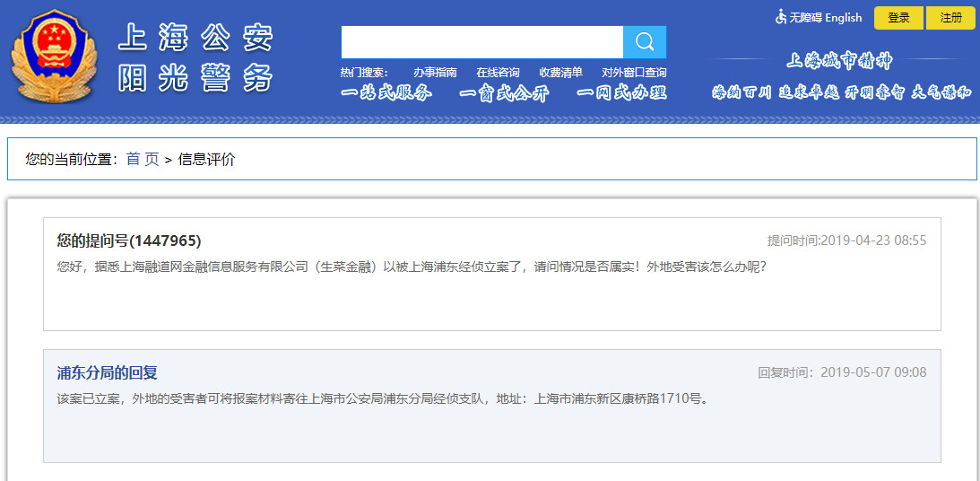Open the 注册 register button
980x481 pixels.
coord(950,18)
